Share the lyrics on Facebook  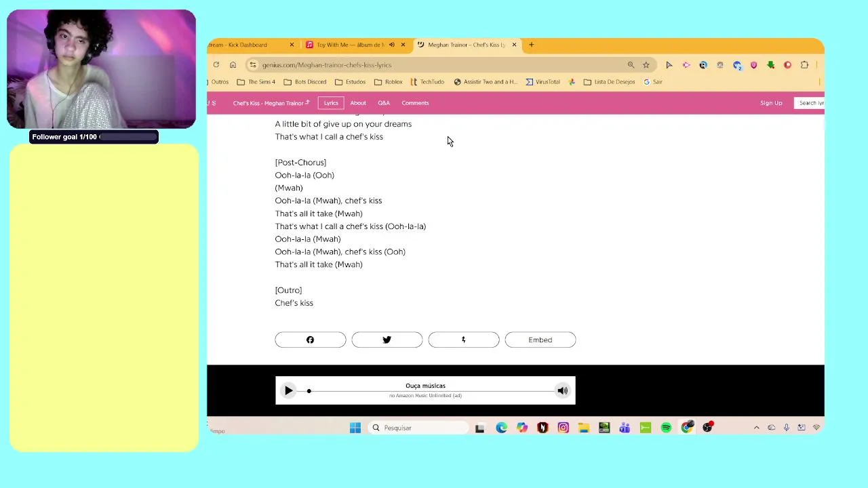(x=310, y=340)
